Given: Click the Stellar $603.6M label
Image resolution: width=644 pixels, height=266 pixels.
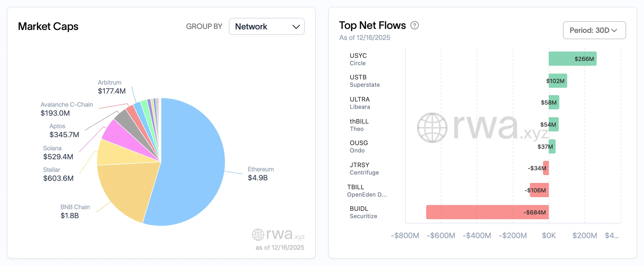Looking at the screenshot, I should (58, 174).
